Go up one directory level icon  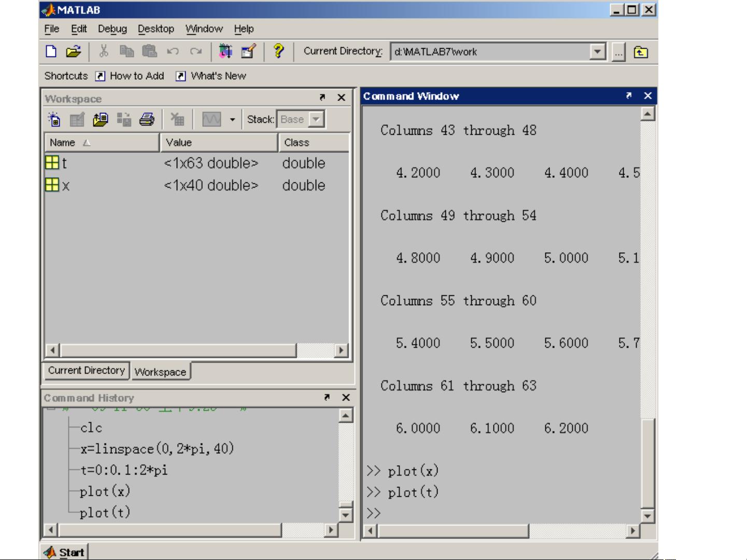coord(641,52)
